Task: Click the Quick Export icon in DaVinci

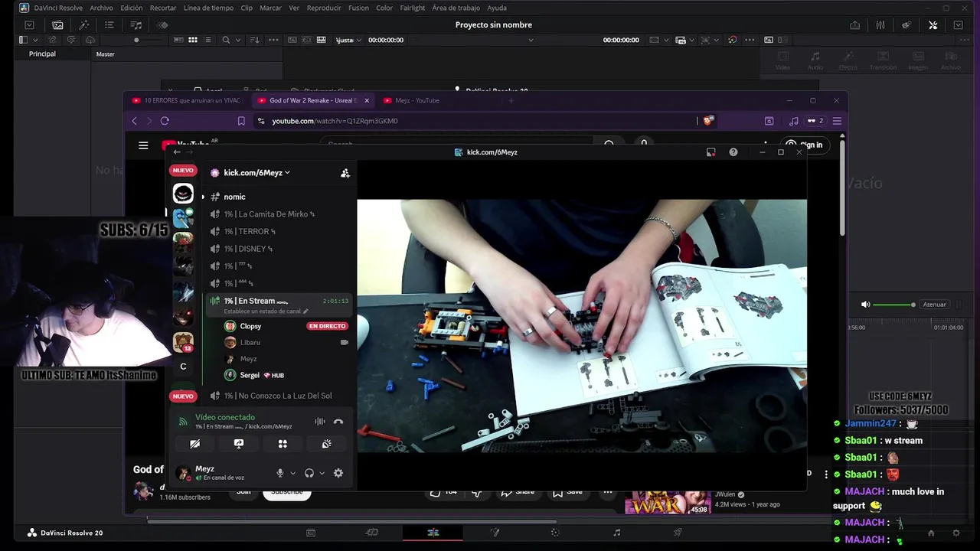Action: (x=854, y=24)
